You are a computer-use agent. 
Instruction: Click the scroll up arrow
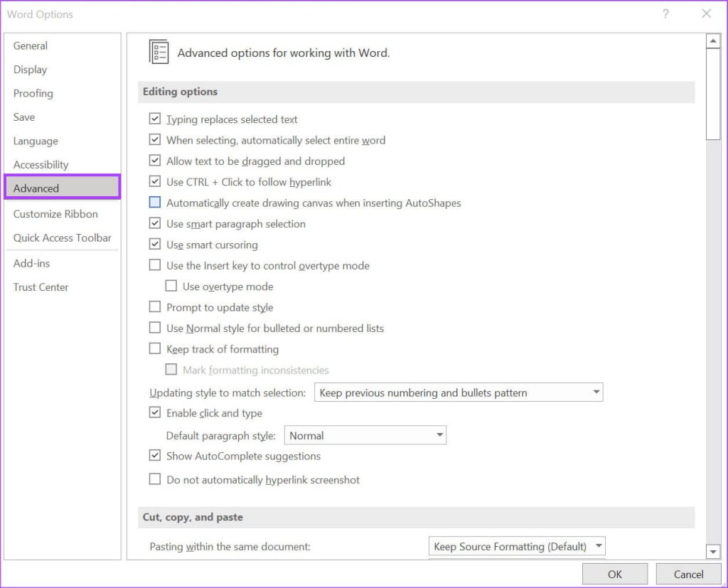tap(713, 41)
